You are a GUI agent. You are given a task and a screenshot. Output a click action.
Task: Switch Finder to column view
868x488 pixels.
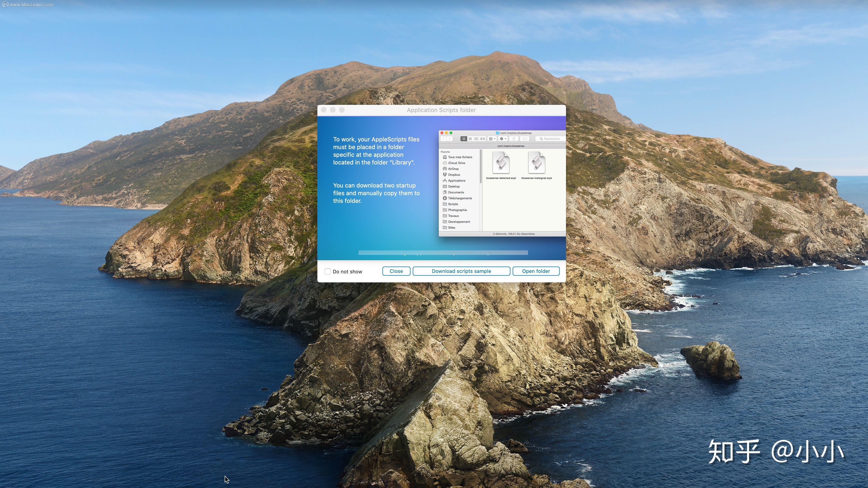(x=476, y=139)
